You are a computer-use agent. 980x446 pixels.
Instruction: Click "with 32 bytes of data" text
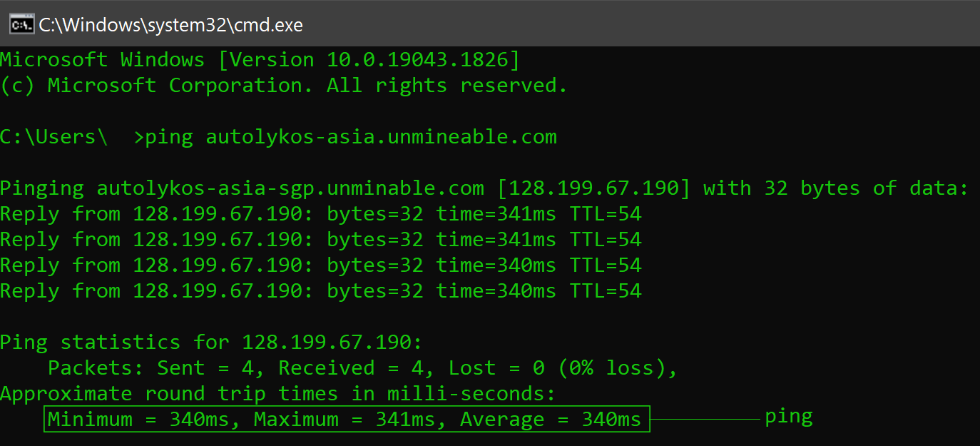(x=834, y=188)
